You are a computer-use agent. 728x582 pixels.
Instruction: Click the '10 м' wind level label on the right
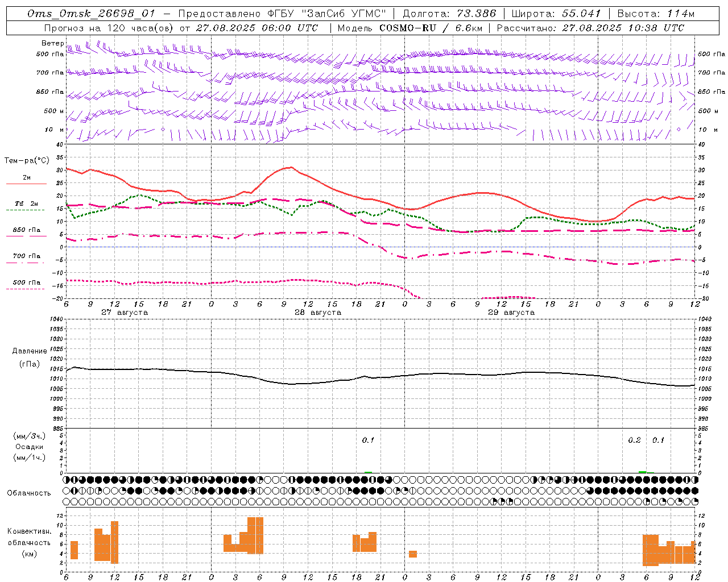click(708, 130)
